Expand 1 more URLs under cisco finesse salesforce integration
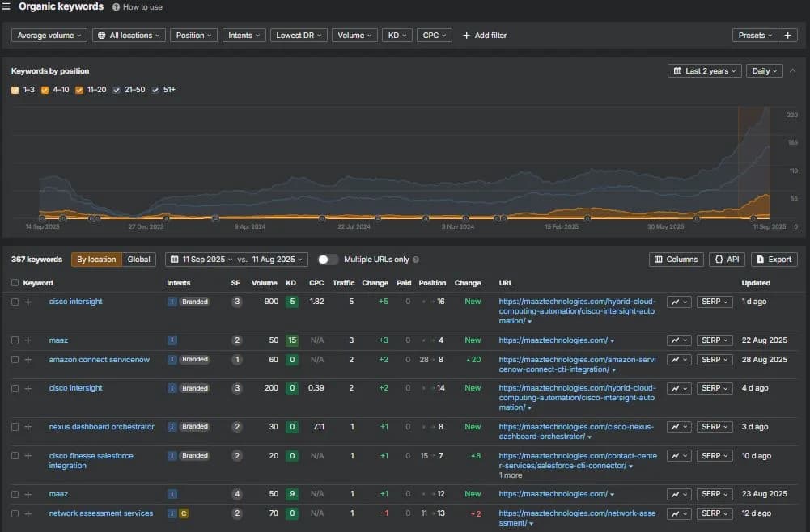 click(x=511, y=475)
